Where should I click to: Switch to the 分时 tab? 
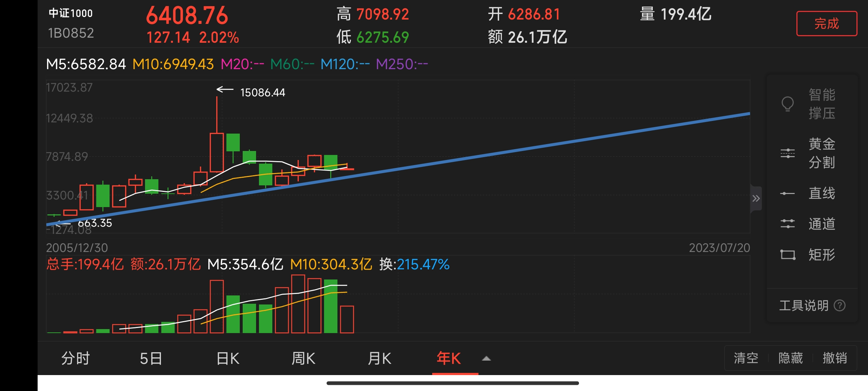pyautogui.click(x=76, y=358)
